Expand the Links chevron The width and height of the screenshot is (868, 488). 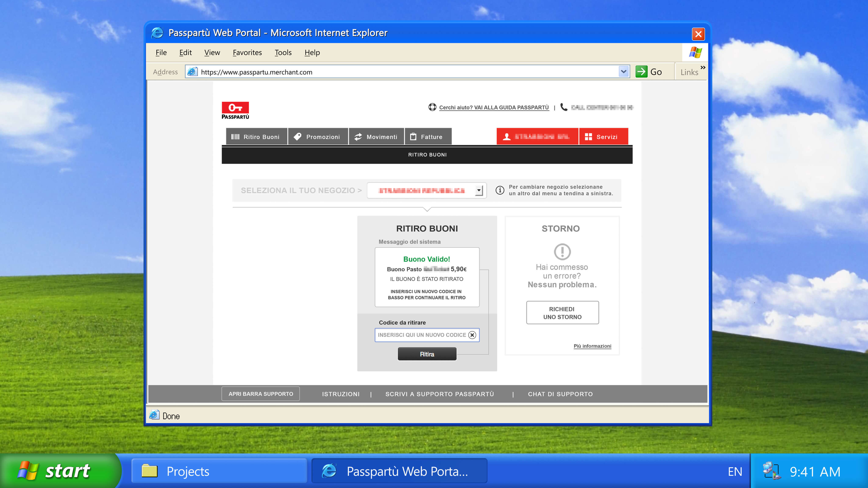pos(703,67)
